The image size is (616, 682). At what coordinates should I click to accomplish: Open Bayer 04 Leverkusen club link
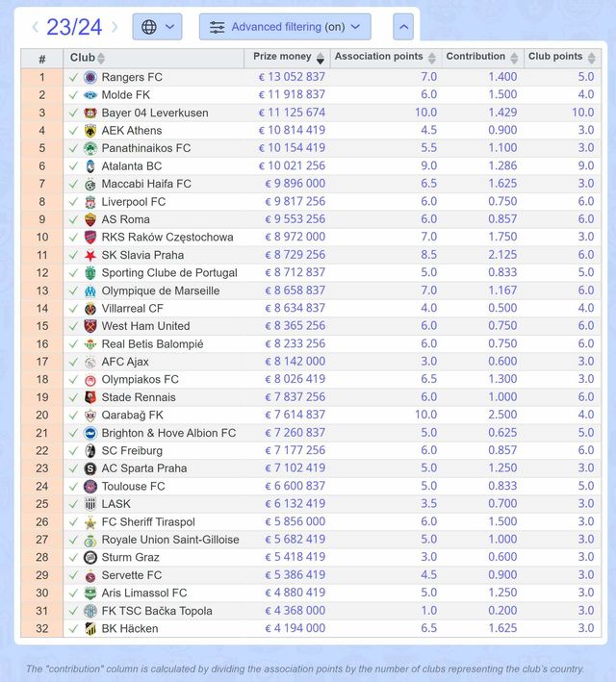pos(155,114)
